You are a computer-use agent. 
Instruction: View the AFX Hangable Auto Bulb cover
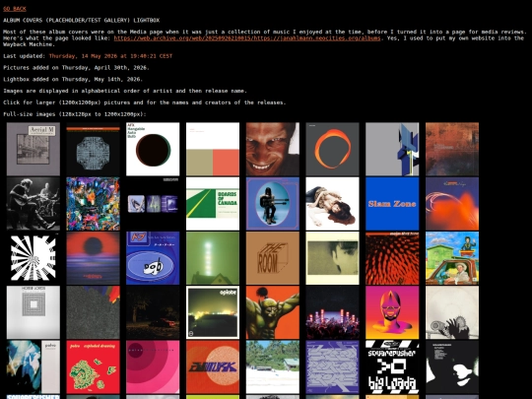click(153, 149)
